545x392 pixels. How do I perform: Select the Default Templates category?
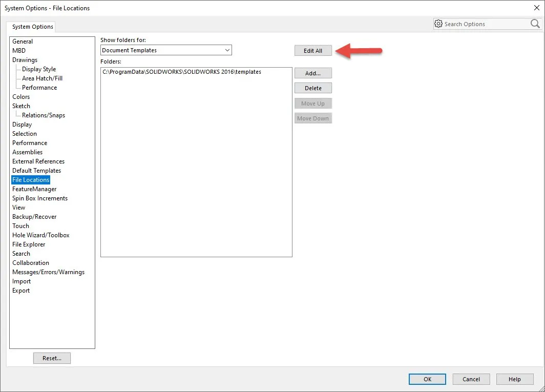coord(36,170)
